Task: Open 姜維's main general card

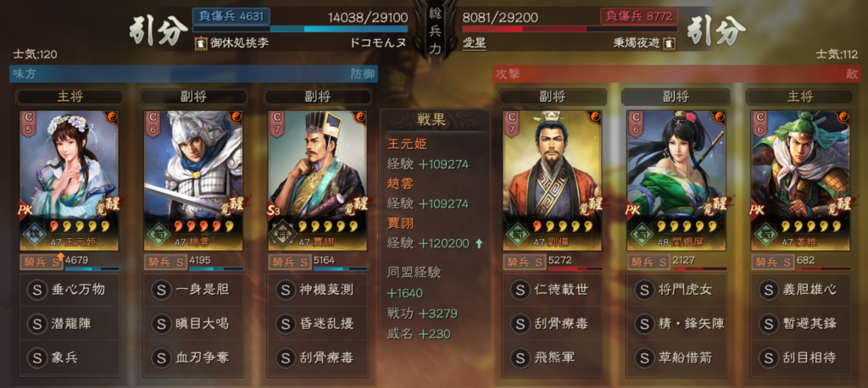Action: click(800, 180)
